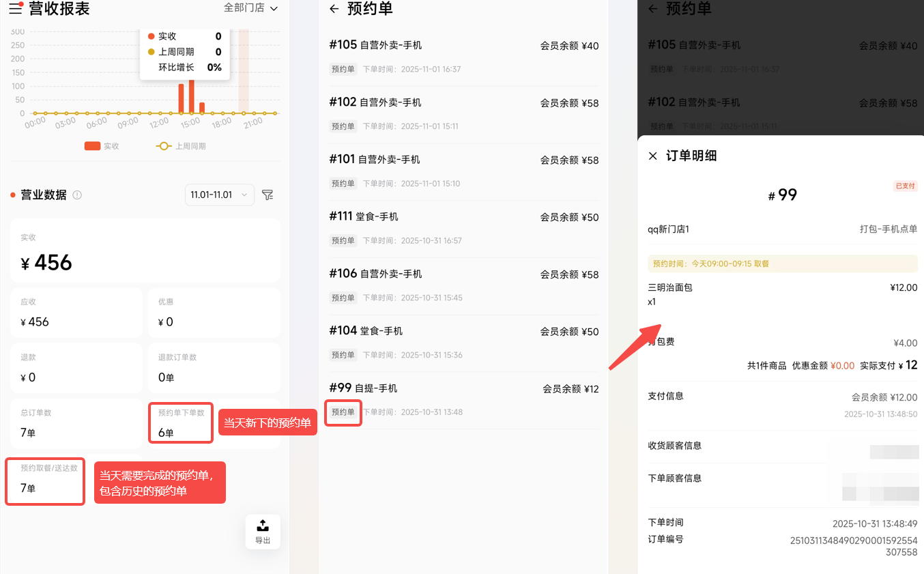The height and width of the screenshot is (574, 924).
Task: Click the 预约取餐/送达数 card
Action: (45, 481)
